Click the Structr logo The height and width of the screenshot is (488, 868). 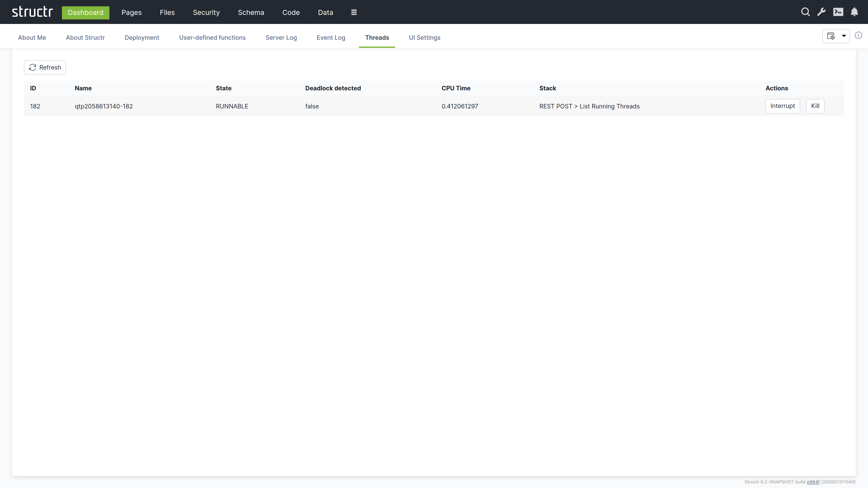pyautogui.click(x=32, y=12)
